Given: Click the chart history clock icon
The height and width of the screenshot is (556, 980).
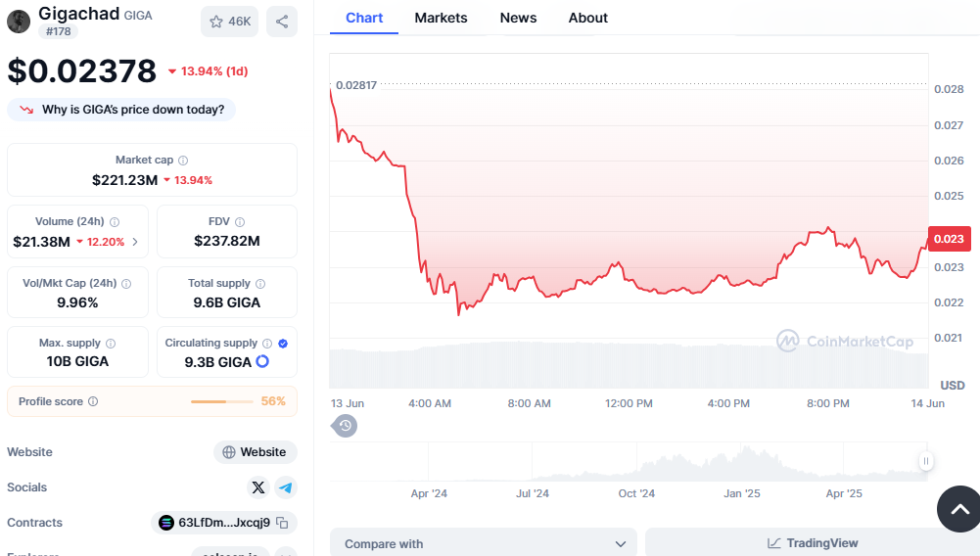Looking at the screenshot, I should (x=345, y=426).
